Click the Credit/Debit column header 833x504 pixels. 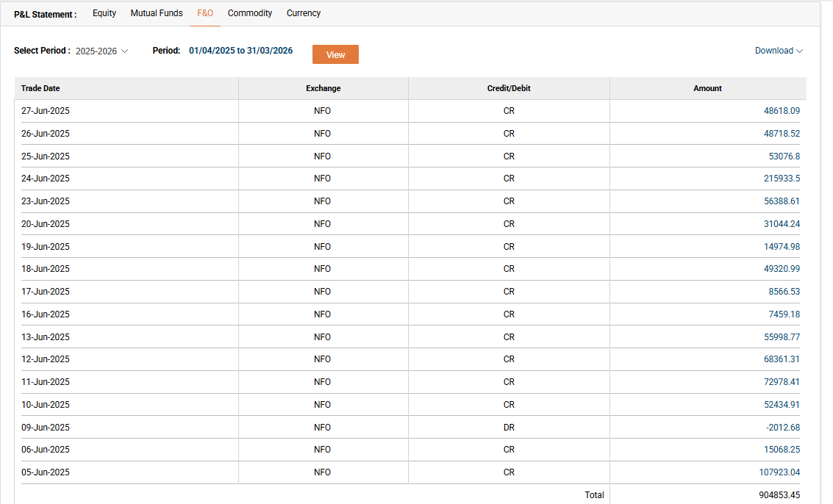[x=509, y=88]
